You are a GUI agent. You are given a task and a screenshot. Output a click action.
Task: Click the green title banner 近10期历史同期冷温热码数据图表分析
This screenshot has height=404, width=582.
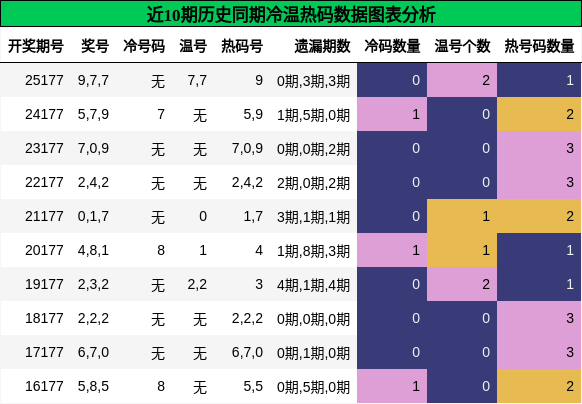coord(291,14)
